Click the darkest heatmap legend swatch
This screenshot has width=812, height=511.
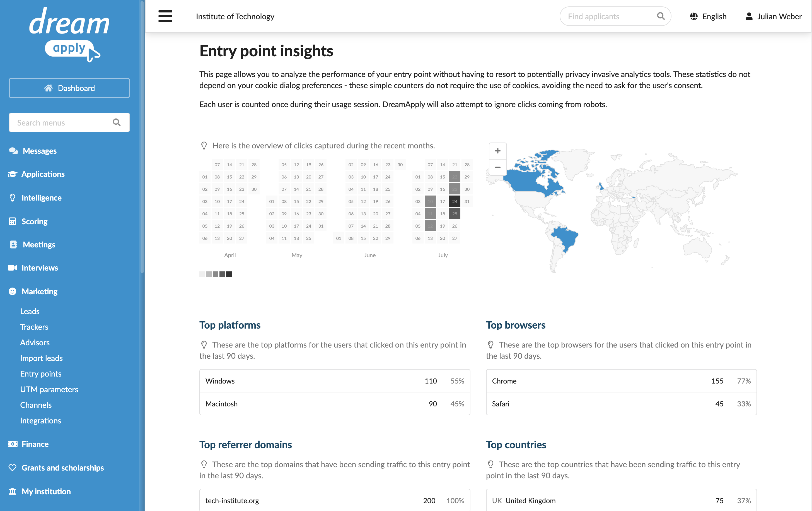click(229, 274)
